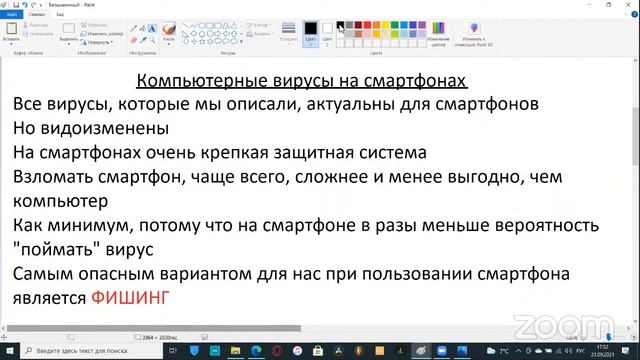Select the Pencil tool
The width and height of the screenshot is (640, 360).
point(133,29)
